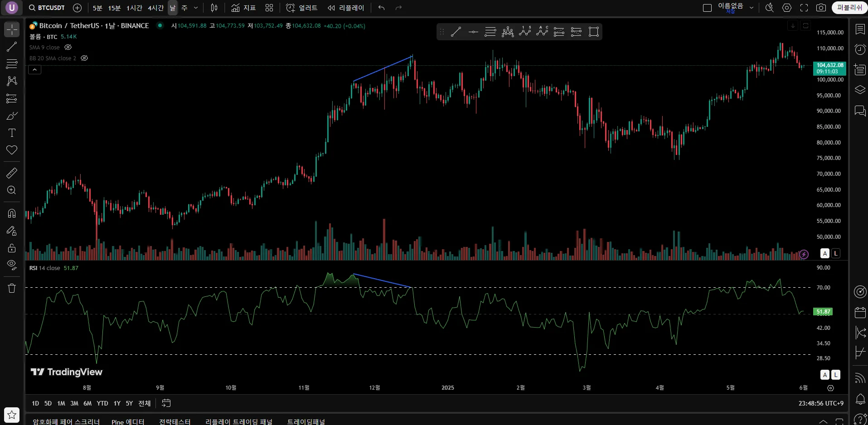Toggle log scale L on price chart
The image size is (868, 425).
click(x=836, y=253)
